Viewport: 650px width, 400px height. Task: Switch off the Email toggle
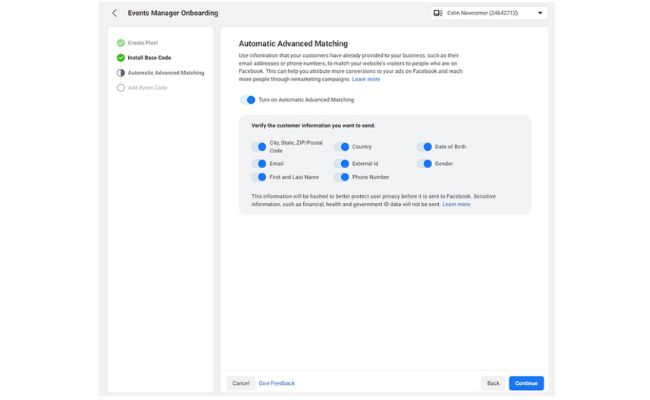click(x=259, y=163)
